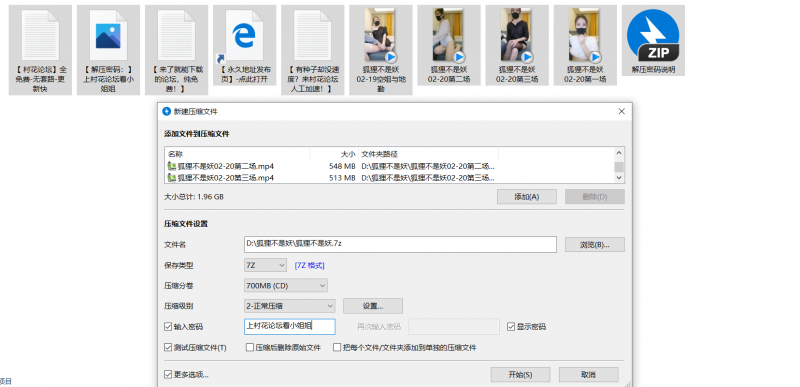Open the 压缩分卷 700MB (CD) dropdown
This screenshot has height=387, width=800.
[x=286, y=286]
